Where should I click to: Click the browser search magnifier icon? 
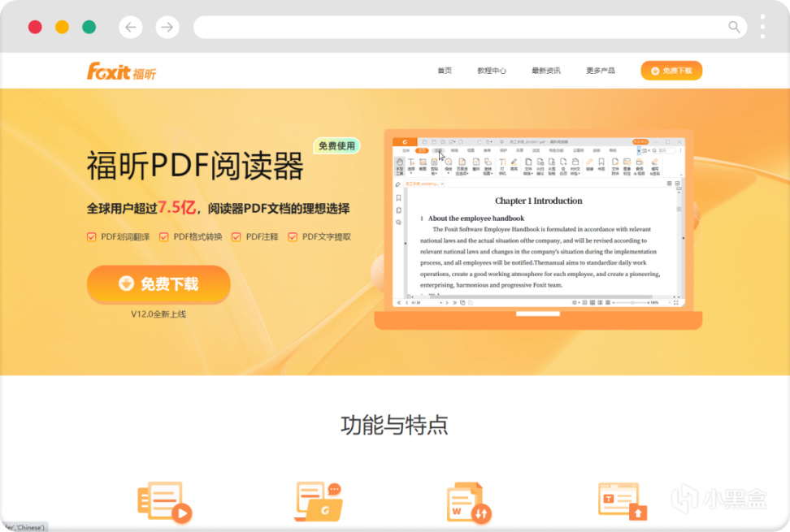coord(734,27)
